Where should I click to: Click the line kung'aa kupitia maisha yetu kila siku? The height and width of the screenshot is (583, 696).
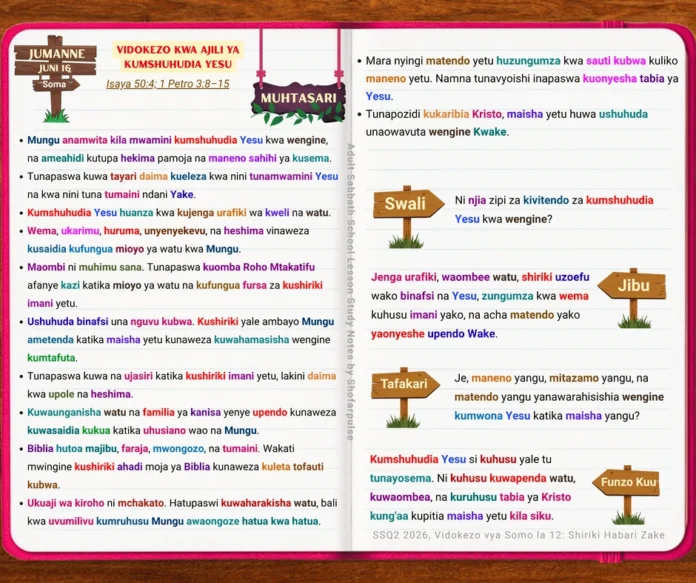462,516
